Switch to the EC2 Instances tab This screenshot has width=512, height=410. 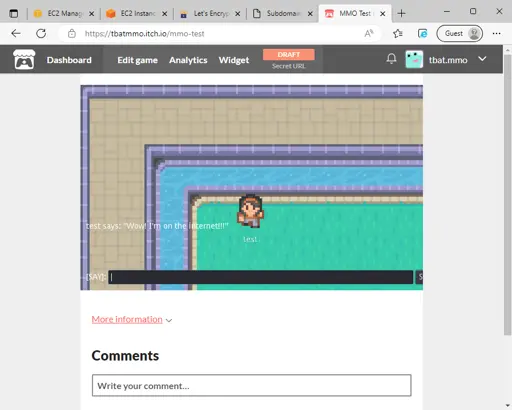[137, 14]
